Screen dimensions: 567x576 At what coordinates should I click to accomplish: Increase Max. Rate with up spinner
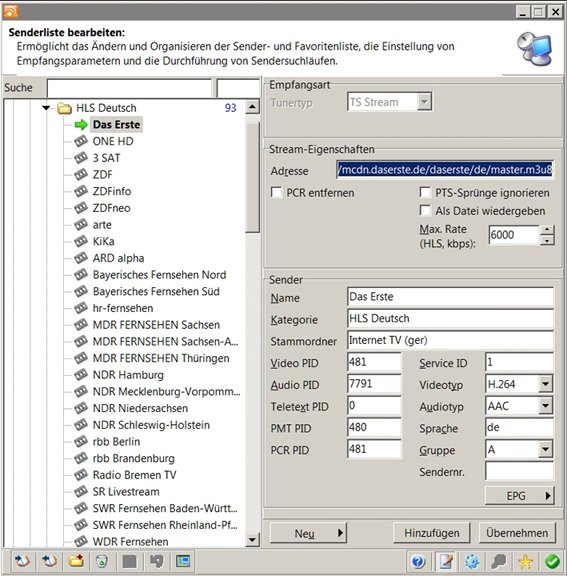click(547, 230)
